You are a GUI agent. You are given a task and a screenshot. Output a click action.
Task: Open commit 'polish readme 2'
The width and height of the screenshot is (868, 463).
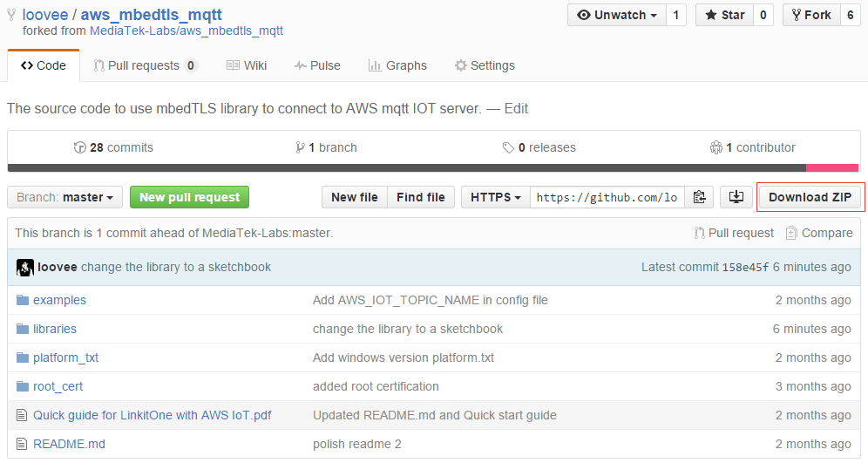[x=357, y=444]
